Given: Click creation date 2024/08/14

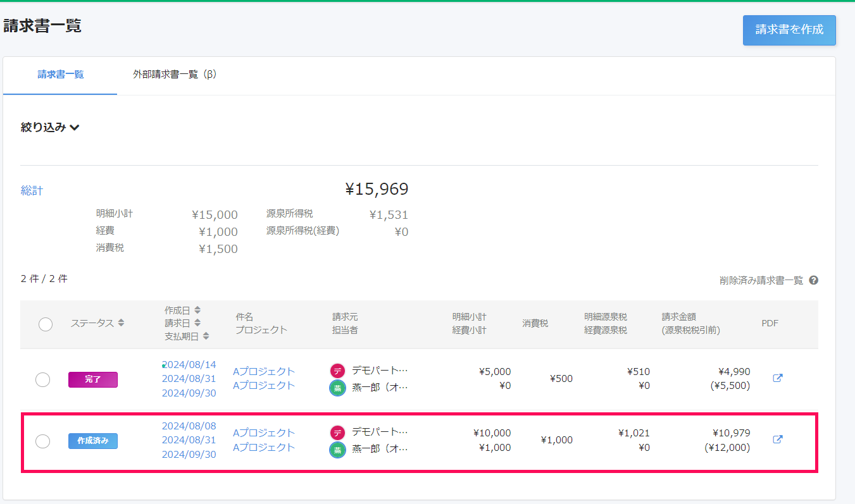Looking at the screenshot, I should tap(189, 364).
